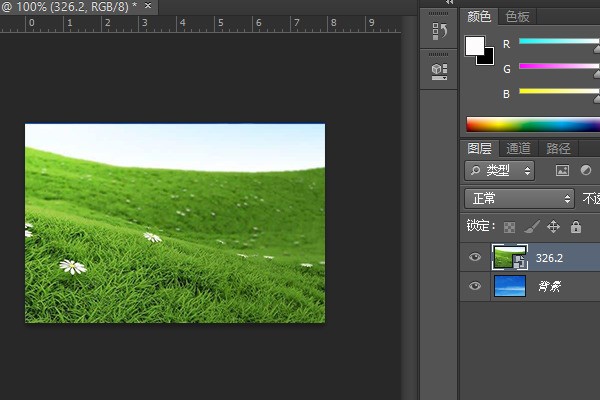This screenshot has height=400, width=600.
Task: Switch to the 路径 tab
Action: (558, 148)
